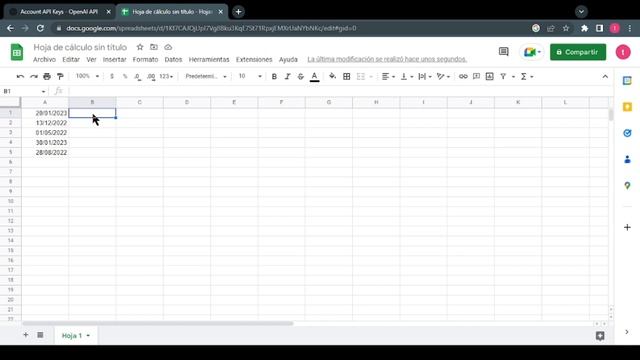Open horizontal align dropdown
This screenshot has width=640, height=360.
[x=388, y=76]
